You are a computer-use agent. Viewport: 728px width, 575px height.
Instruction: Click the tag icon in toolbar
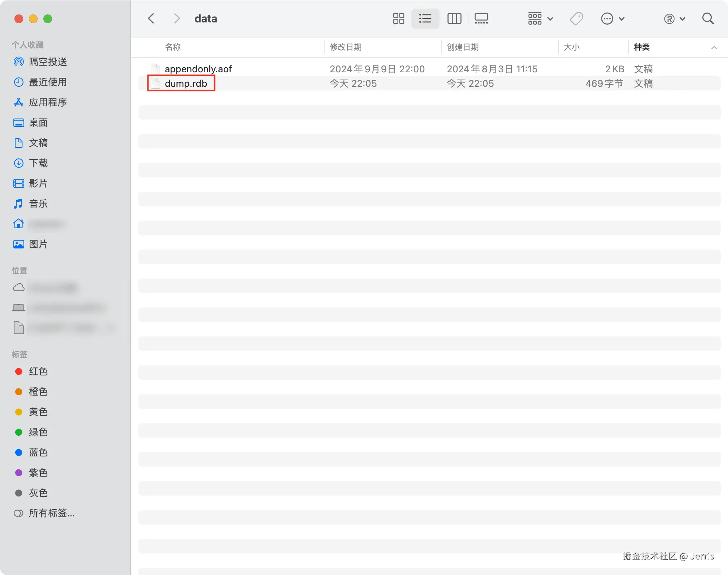[576, 18]
